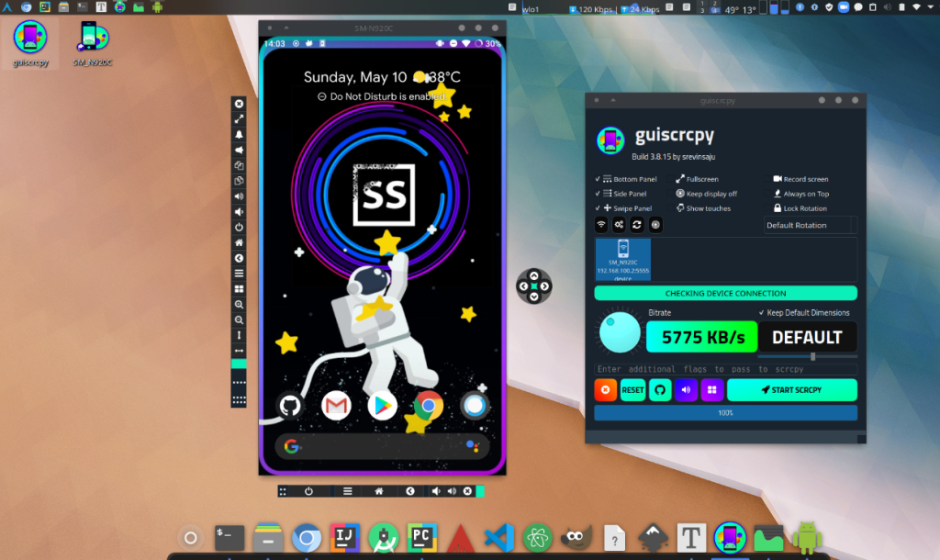Open Gmail on the mirrored phone screen
This screenshot has height=560, width=940.
(x=336, y=406)
